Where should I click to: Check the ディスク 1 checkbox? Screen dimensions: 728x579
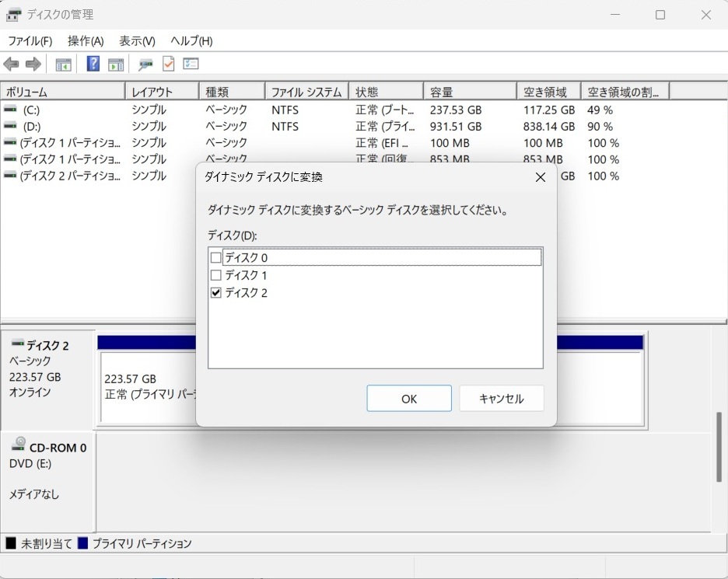pos(216,275)
